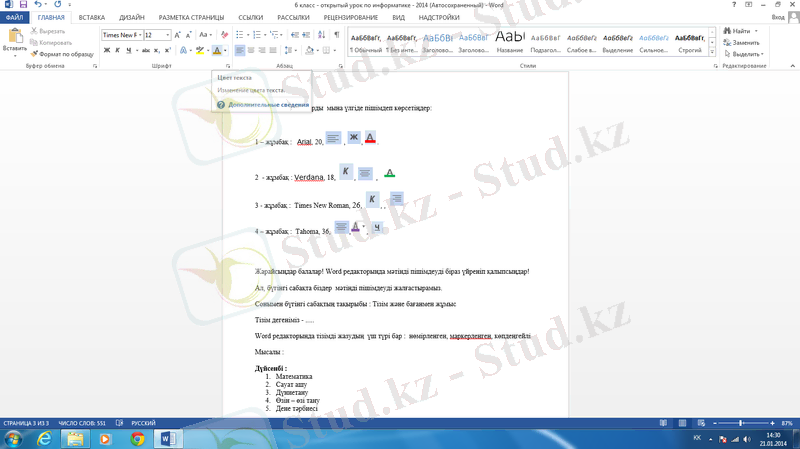Switch to the ВСТАВКА ribbon tab
Image resolution: width=800 pixels, height=449 pixels.
91,18
